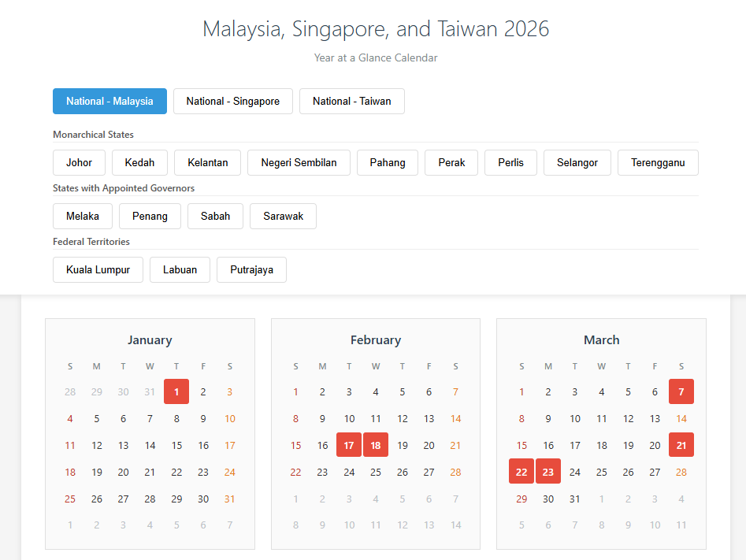This screenshot has height=560, width=746.
Task: Select Perlis in the states row
Action: pos(510,162)
